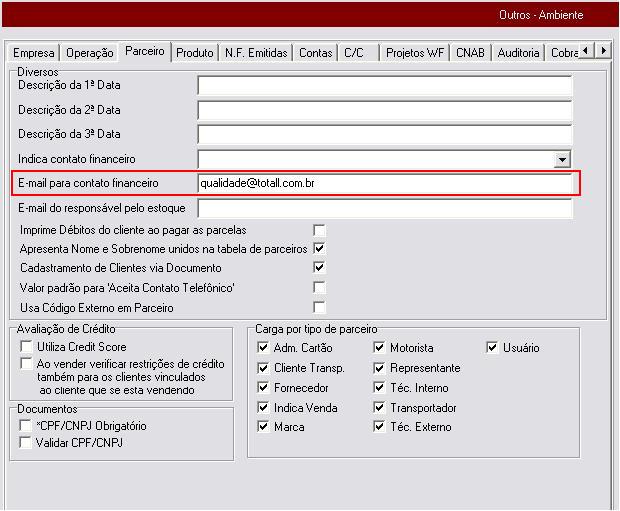The height and width of the screenshot is (511, 620).
Task: Uncheck the Motorista partner type
Action: (x=380, y=348)
